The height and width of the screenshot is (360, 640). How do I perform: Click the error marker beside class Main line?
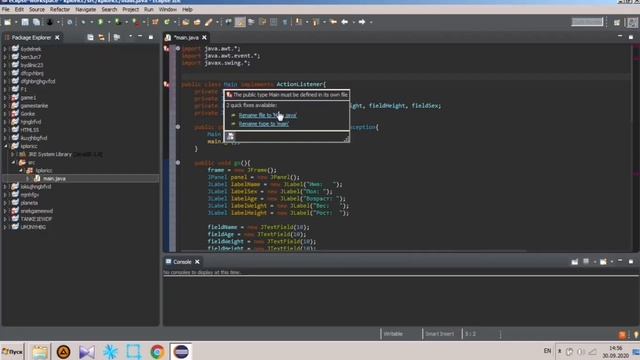166,84
